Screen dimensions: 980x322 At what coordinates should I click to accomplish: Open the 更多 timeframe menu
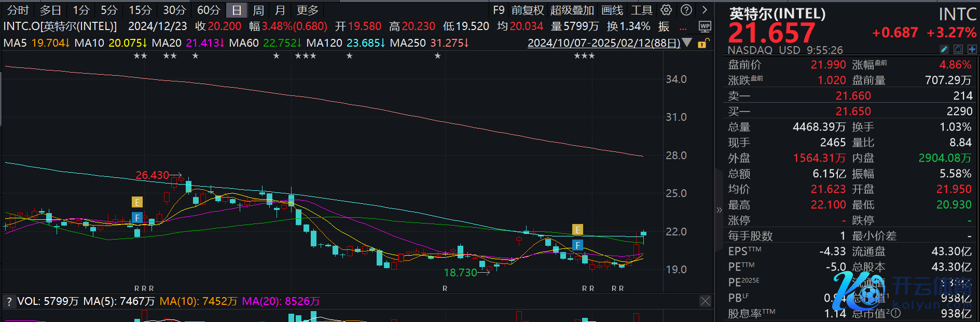pos(307,10)
